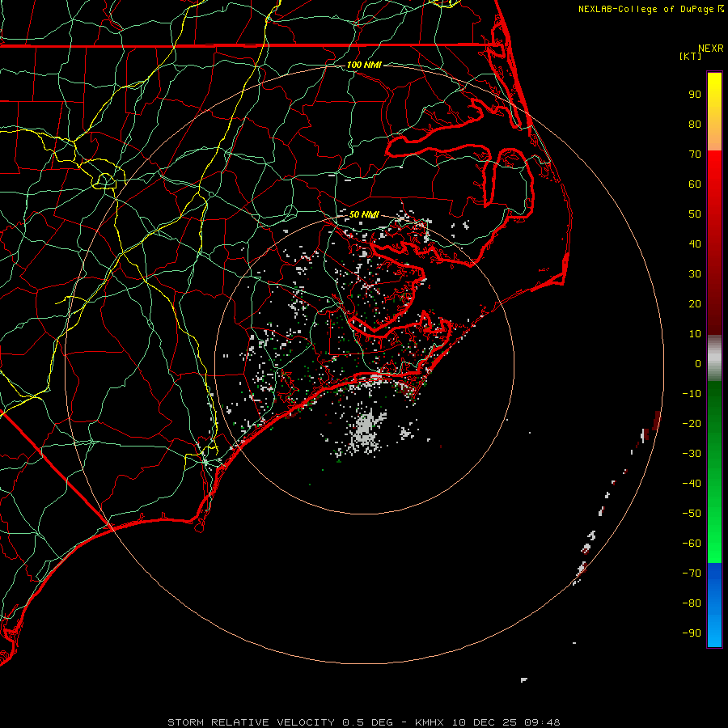Click the -40 value on the velocity scale
Screen dimensions: 728x728
[x=692, y=484]
